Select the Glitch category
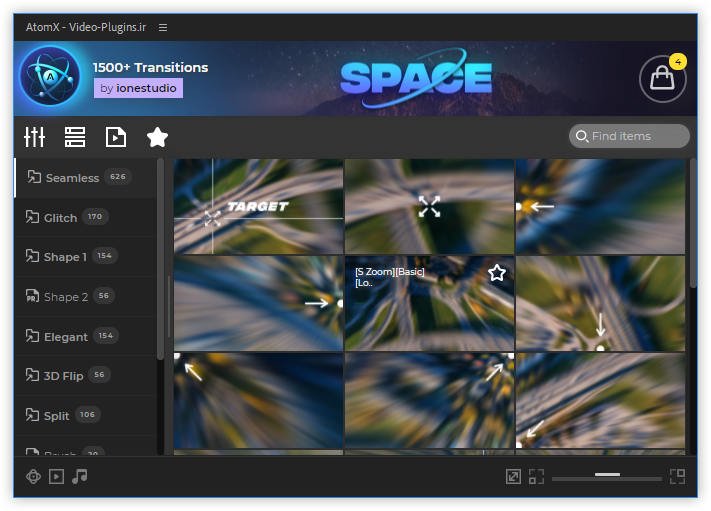This screenshot has width=711, height=511. pyautogui.click(x=86, y=218)
